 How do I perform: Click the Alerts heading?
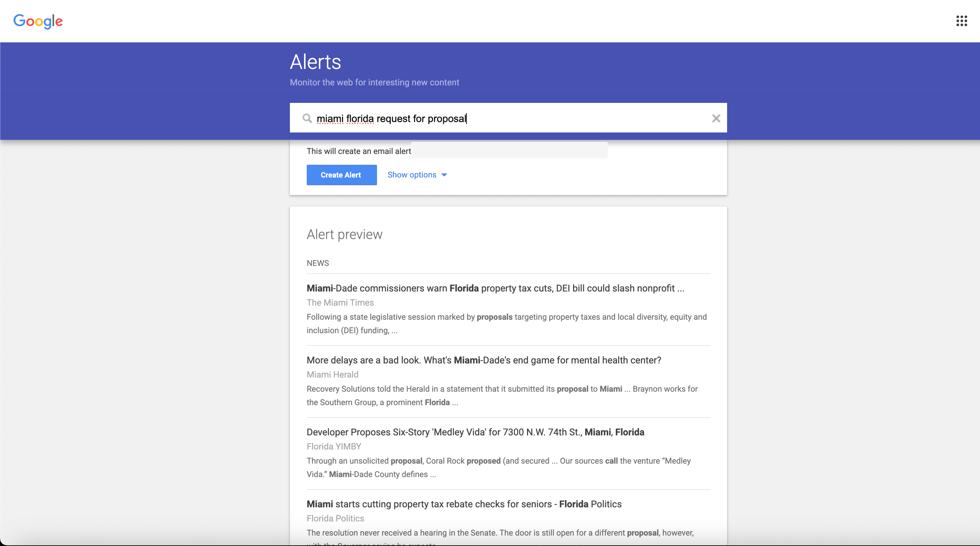tap(315, 62)
